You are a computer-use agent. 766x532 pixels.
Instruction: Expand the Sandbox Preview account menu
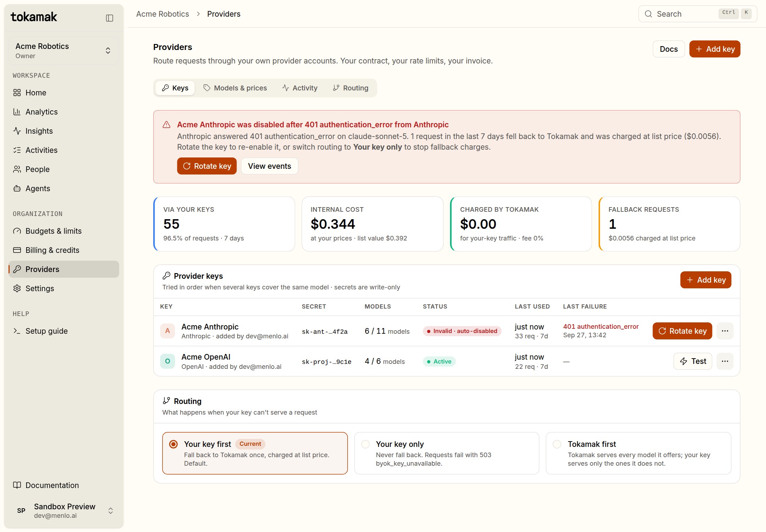(64, 511)
